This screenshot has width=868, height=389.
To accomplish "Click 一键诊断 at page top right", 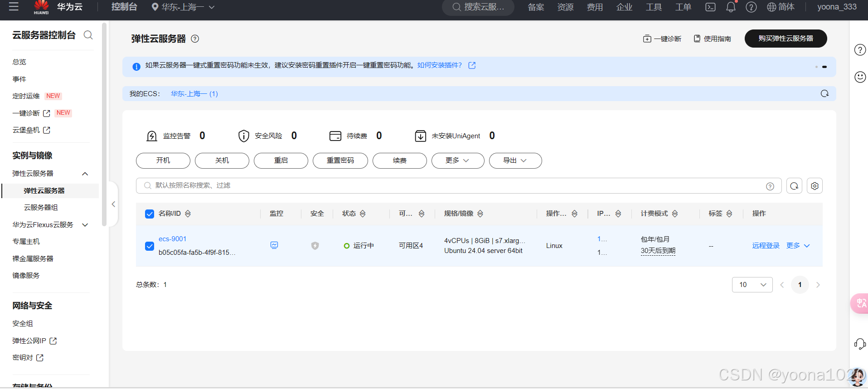I will pos(662,39).
